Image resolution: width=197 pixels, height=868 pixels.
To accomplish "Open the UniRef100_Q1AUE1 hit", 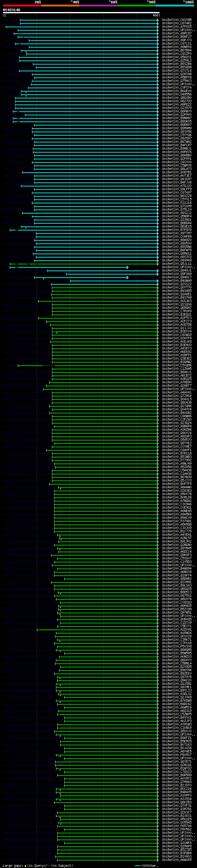I will [177, 294].
